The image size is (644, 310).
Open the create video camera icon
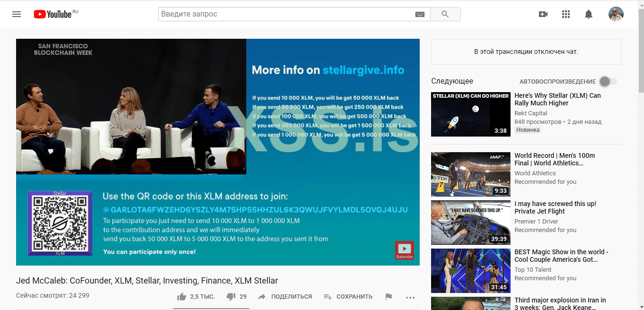pos(543,14)
